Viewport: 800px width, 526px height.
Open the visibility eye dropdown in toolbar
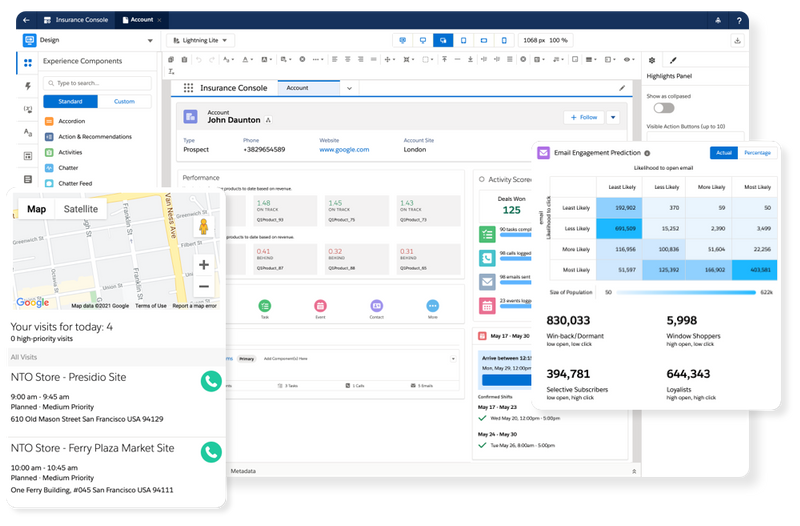[x=629, y=59]
